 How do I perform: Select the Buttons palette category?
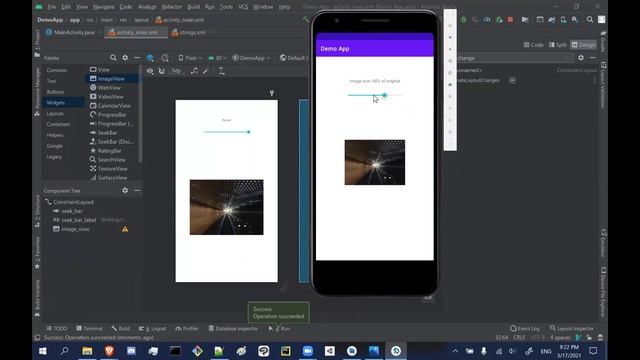(x=55, y=92)
